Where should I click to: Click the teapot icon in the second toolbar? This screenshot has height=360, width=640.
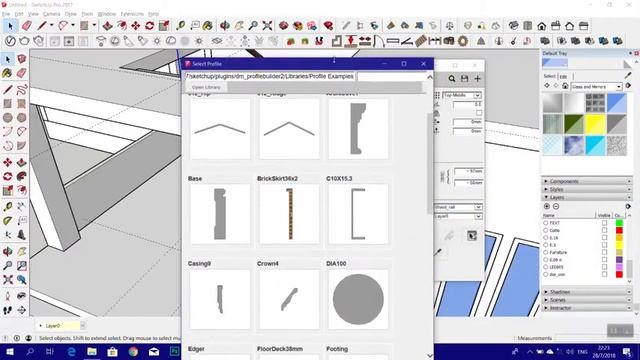(x=24, y=41)
